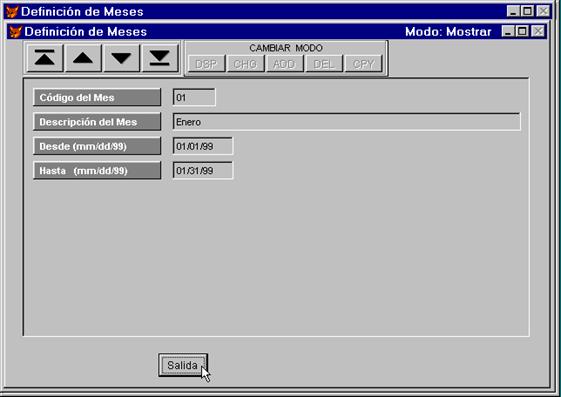Jump to last record arrow button
This screenshot has height=397, width=561.
160,58
